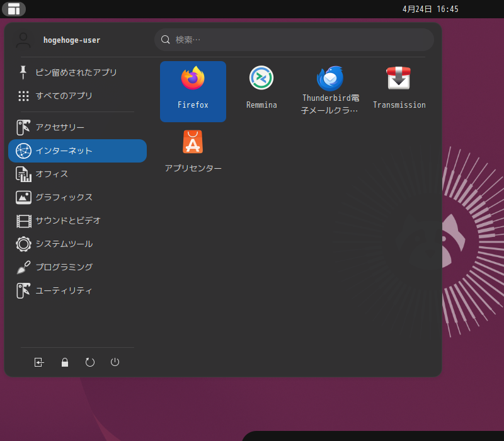
Task: Launch Firefox from the pinned apps
Action: (193, 91)
